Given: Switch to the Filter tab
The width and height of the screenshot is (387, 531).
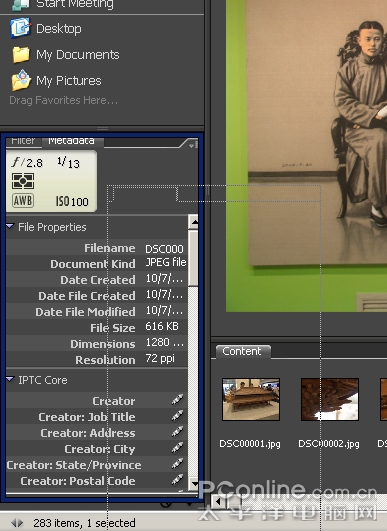Looking at the screenshot, I should pyautogui.click(x=23, y=142).
